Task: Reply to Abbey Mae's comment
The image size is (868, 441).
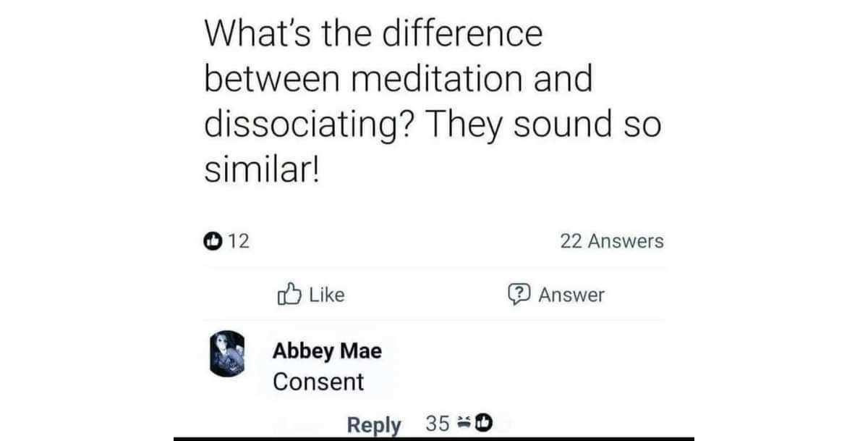Action: (x=373, y=424)
